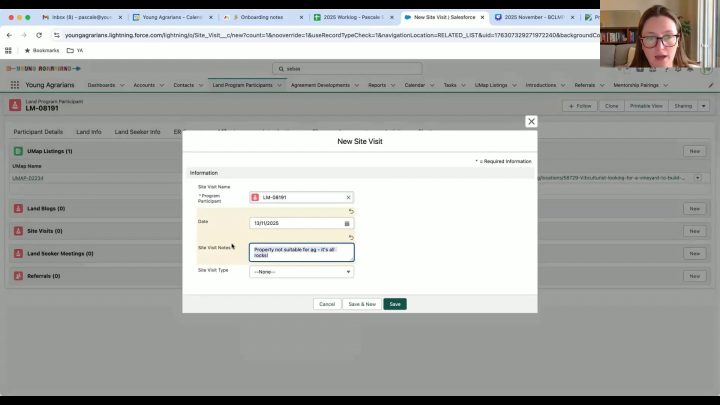Expand the Site Visit Type dropdown
The height and width of the screenshot is (405, 720).
[302, 272]
